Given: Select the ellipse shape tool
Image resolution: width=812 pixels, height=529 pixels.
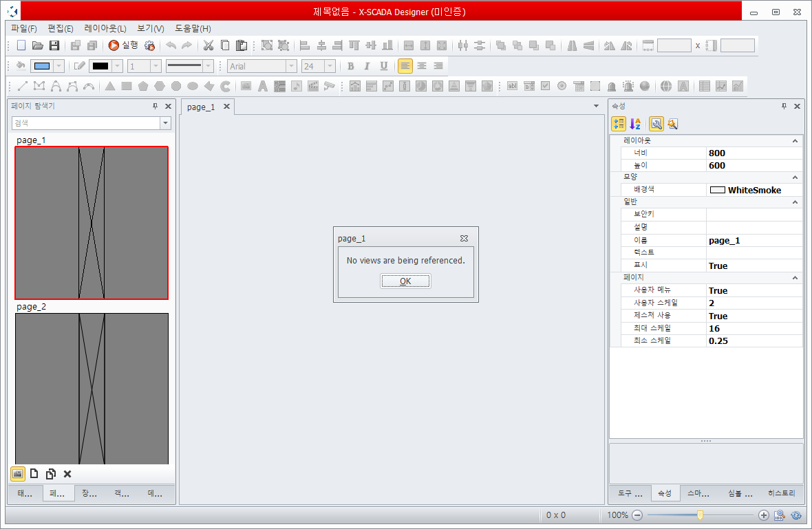Looking at the screenshot, I should tap(193, 86).
